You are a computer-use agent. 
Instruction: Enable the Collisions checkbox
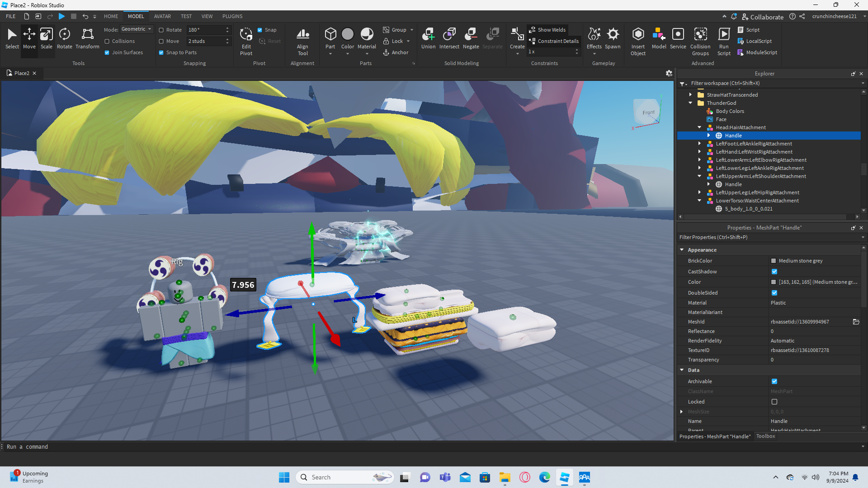pos(107,41)
